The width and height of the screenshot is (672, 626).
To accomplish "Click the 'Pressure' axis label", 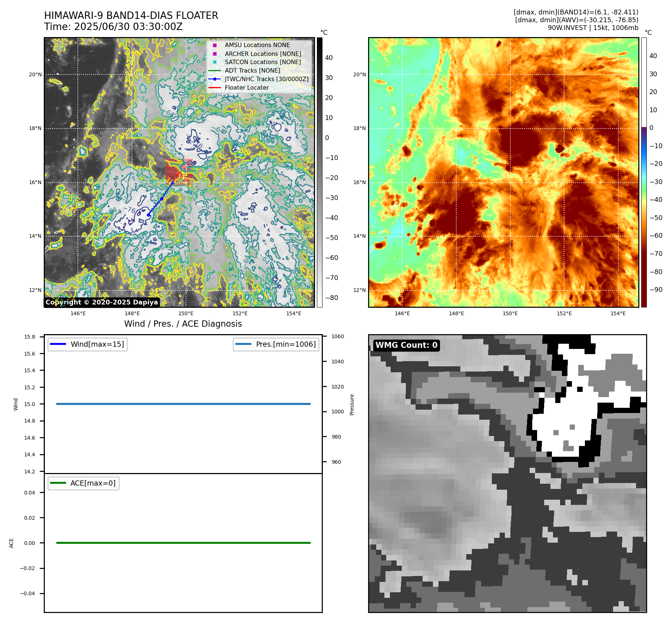I will tap(352, 404).
